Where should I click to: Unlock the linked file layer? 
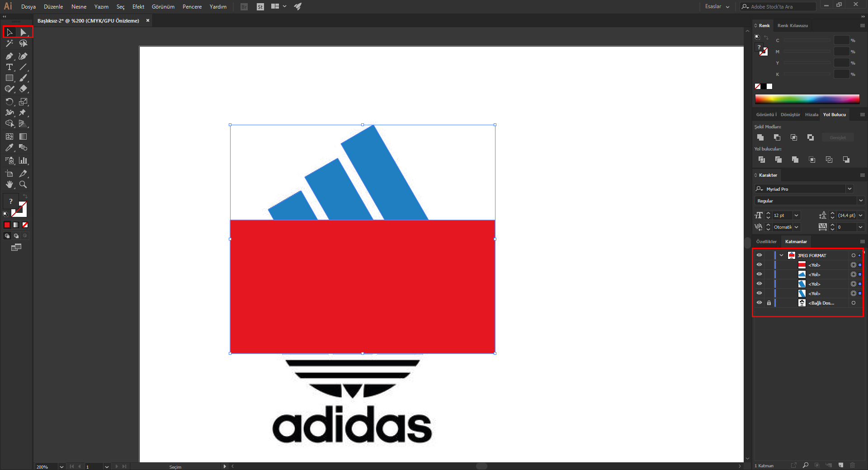click(769, 303)
